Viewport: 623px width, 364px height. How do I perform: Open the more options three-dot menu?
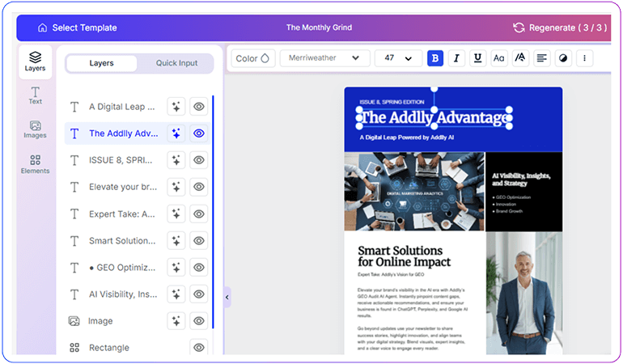(x=584, y=58)
